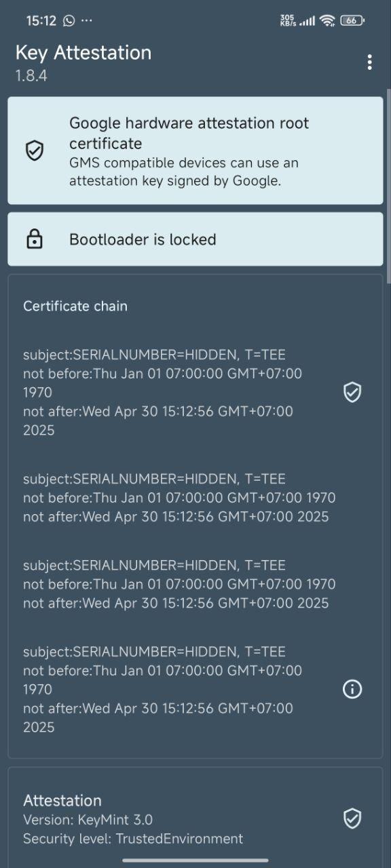This screenshot has height=868, width=391.
Task: Select the second certificate entry in the chain
Action: pyautogui.click(x=195, y=498)
